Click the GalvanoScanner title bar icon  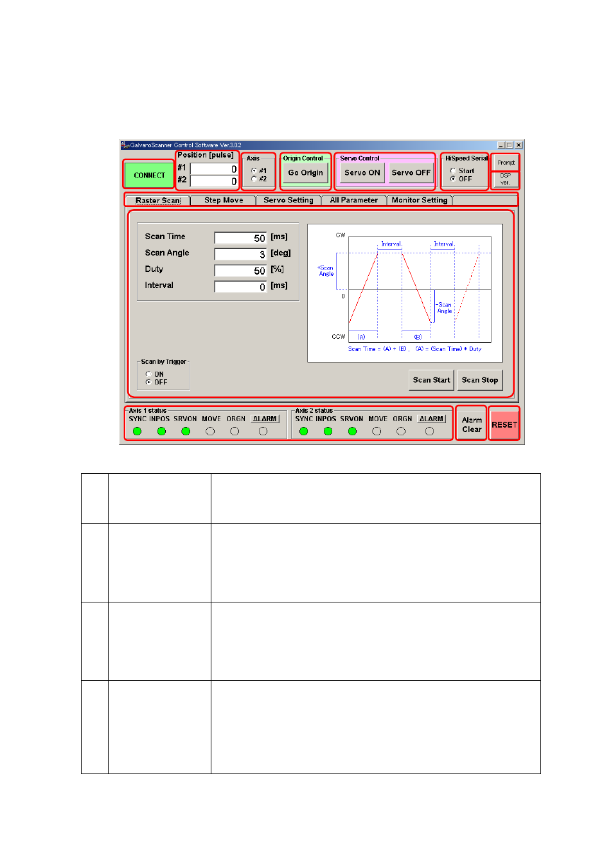pos(125,145)
